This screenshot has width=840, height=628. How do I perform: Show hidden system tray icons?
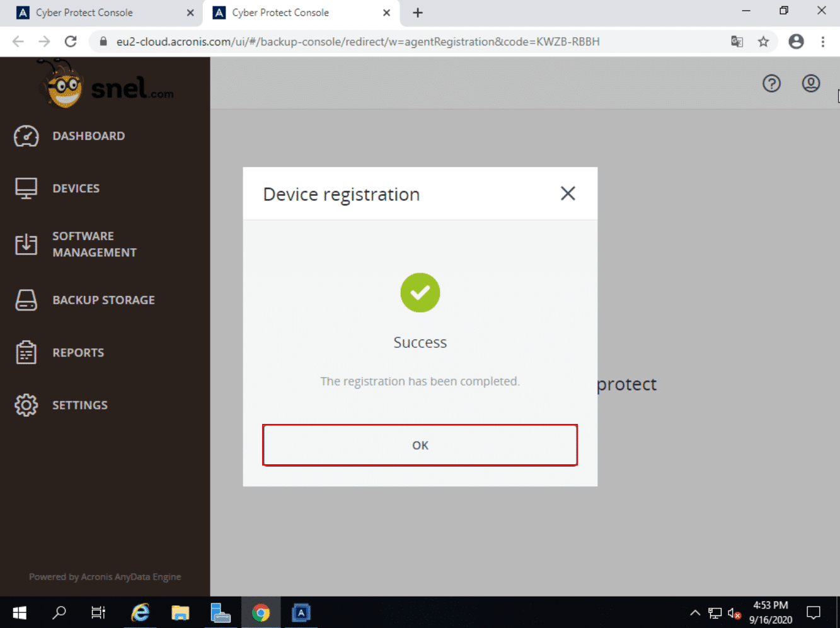click(695, 612)
